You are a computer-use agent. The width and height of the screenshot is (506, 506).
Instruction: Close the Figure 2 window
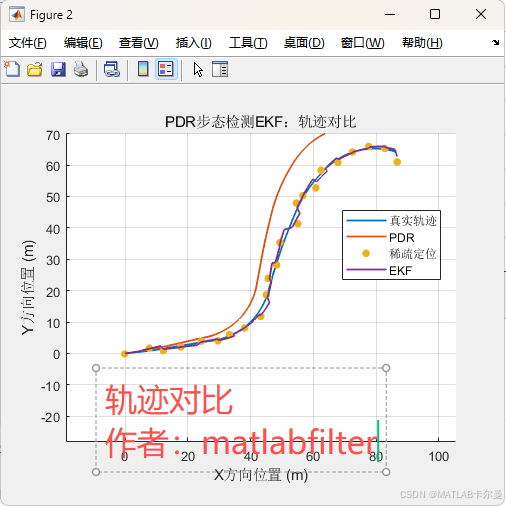tap(481, 14)
